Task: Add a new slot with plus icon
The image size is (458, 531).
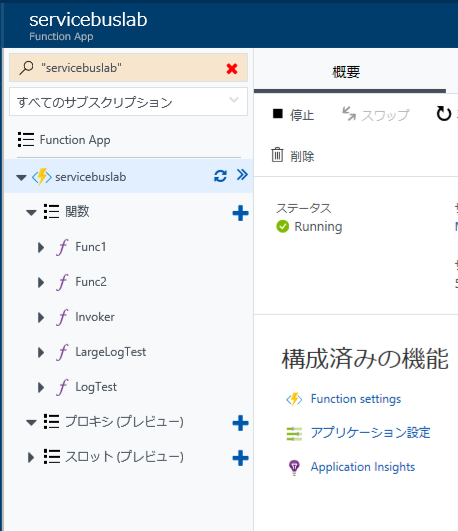Action: 241,458
